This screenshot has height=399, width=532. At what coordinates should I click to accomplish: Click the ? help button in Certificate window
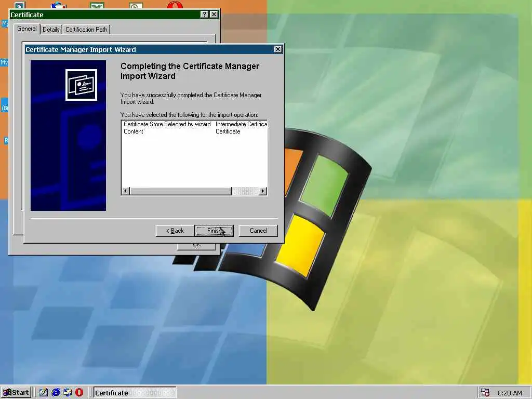pyautogui.click(x=204, y=14)
